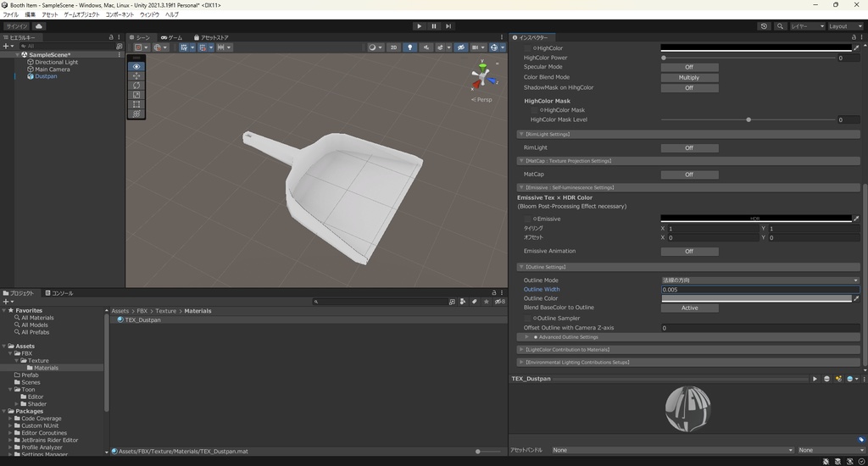Toggle Color Blend Mode Multiply button

pyautogui.click(x=689, y=77)
